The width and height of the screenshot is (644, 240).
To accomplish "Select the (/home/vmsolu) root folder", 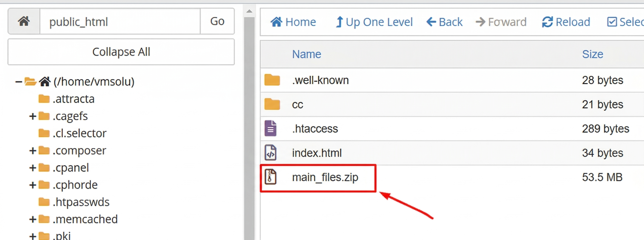I will (94, 82).
